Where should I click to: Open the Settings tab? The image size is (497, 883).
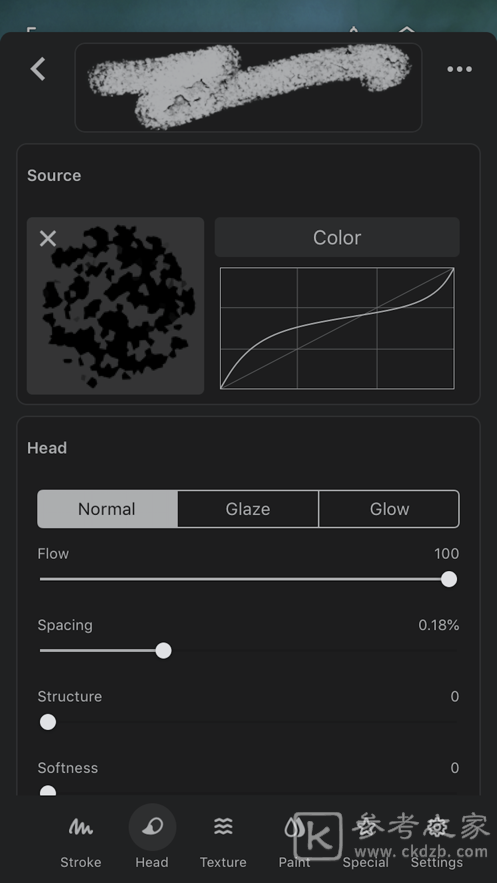point(437,862)
